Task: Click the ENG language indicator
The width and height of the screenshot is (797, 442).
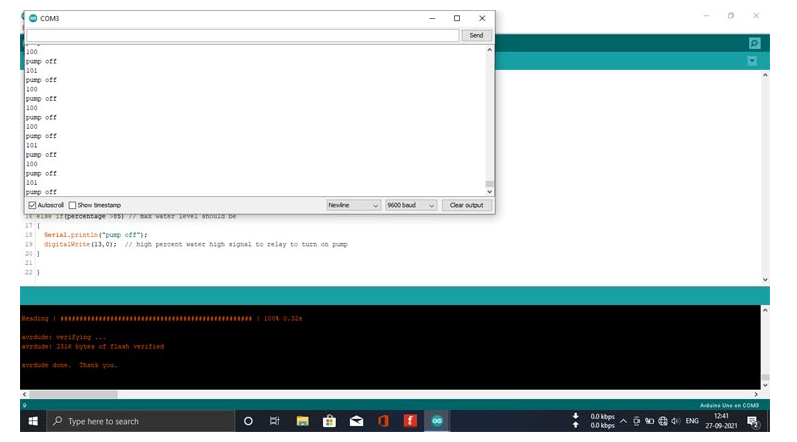Action: click(692, 421)
